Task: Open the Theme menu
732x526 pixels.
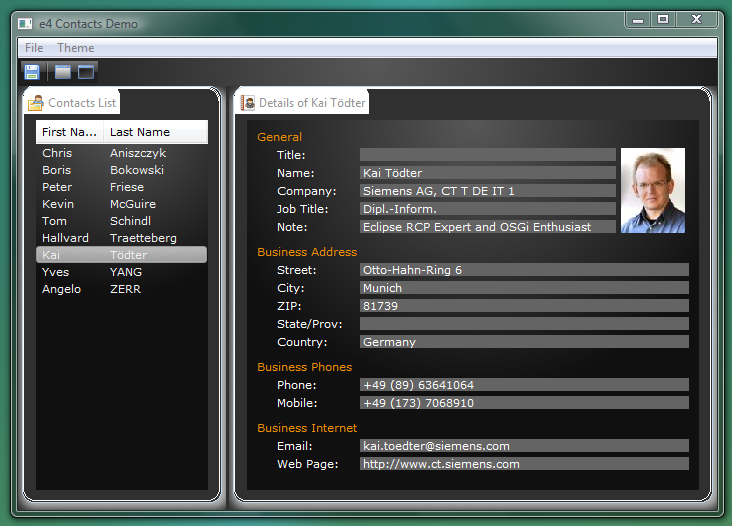Action: [75, 48]
